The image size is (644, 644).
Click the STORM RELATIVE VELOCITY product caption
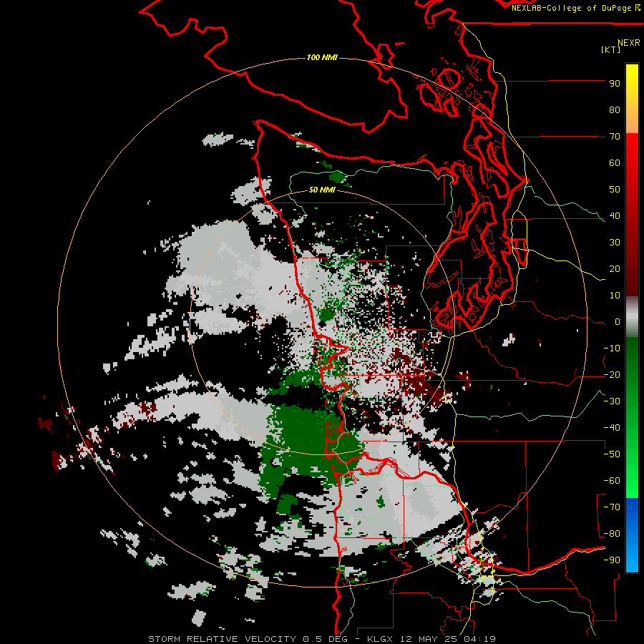click(222, 639)
